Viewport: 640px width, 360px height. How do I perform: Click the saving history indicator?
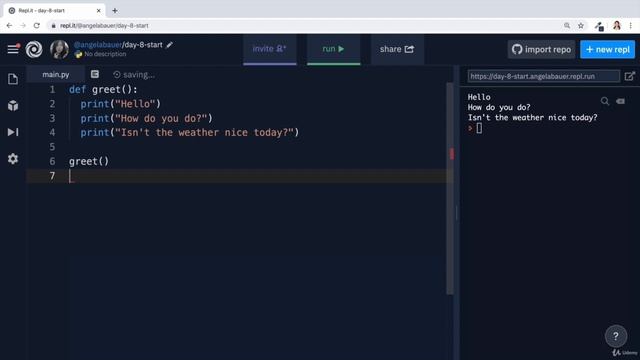tap(134, 74)
